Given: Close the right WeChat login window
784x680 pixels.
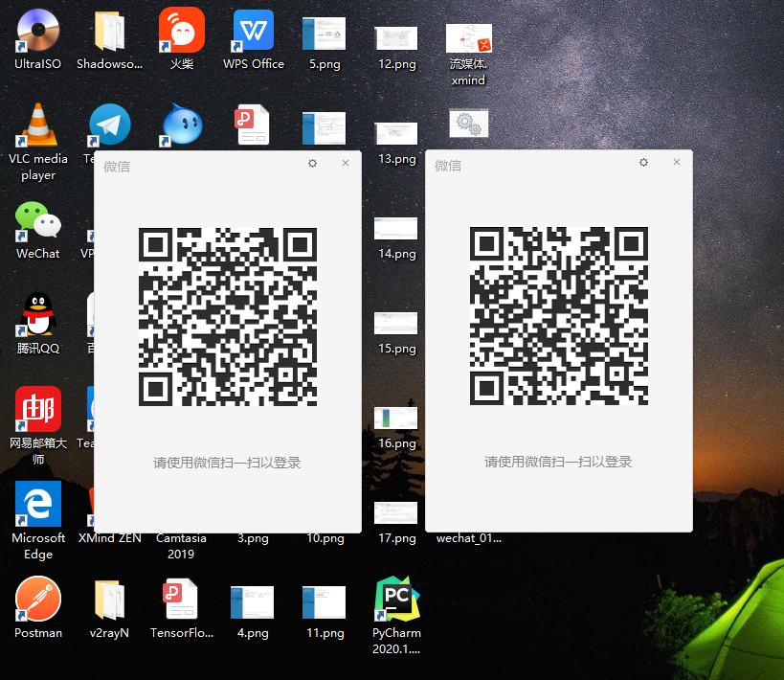Looking at the screenshot, I should click(677, 162).
